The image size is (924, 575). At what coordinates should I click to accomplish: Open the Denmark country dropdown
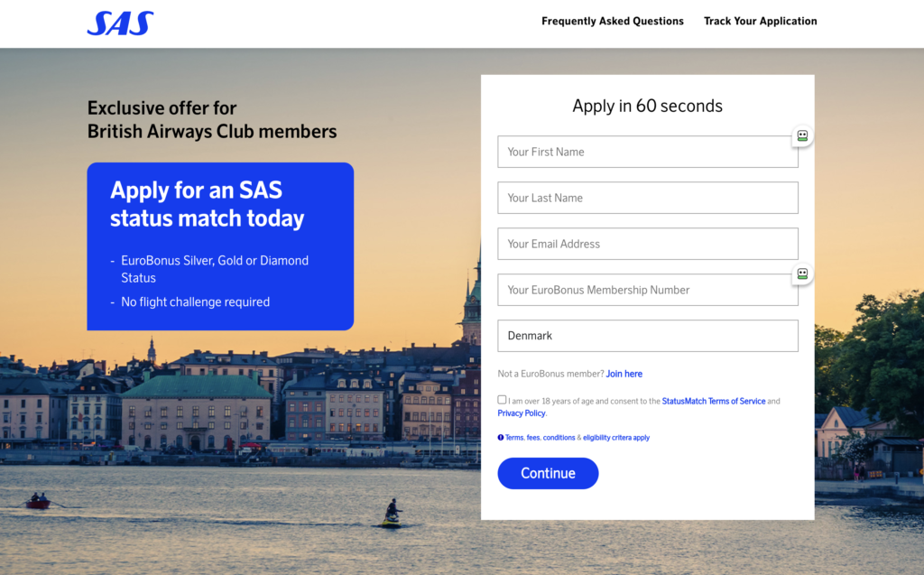647,336
